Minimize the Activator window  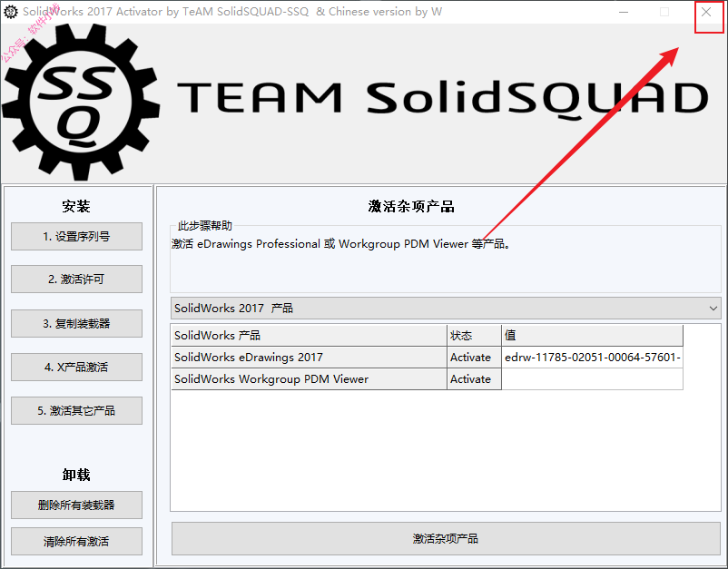coord(624,12)
